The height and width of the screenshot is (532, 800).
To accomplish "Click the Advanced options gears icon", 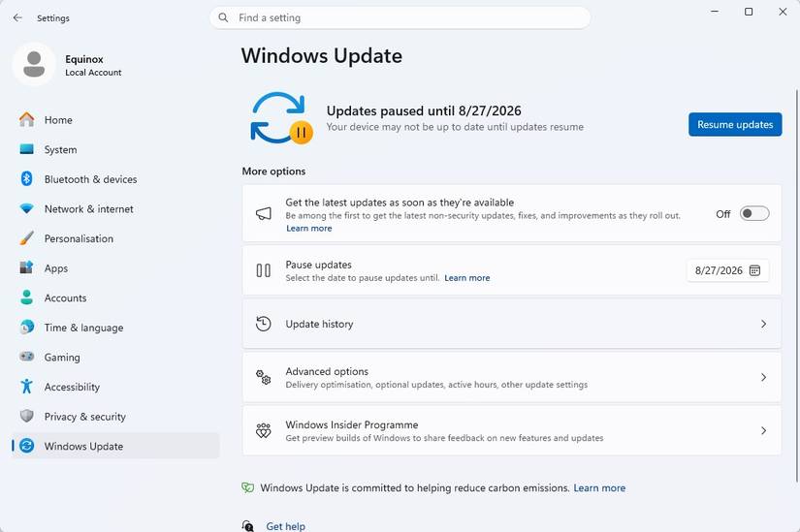I will [263, 378].
